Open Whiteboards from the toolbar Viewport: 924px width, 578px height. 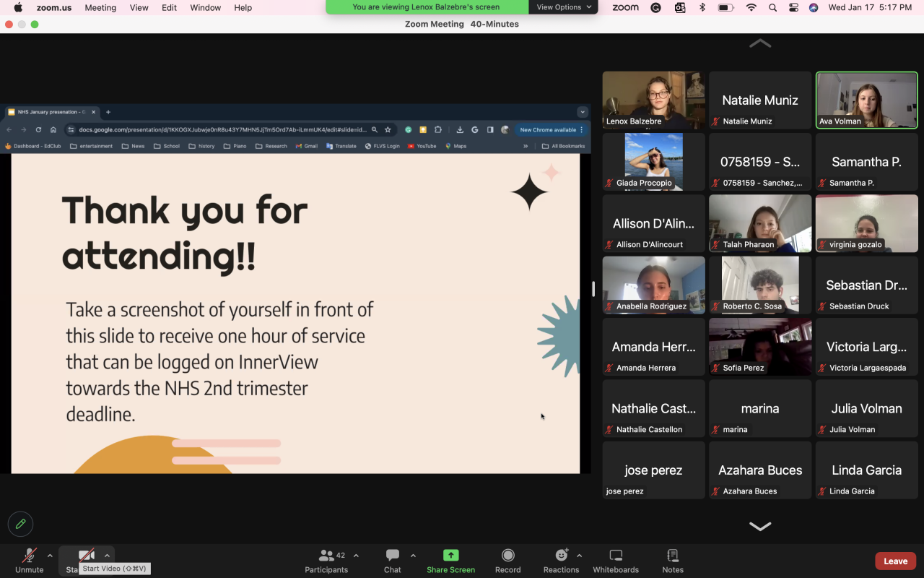click(x=616, y=560)
